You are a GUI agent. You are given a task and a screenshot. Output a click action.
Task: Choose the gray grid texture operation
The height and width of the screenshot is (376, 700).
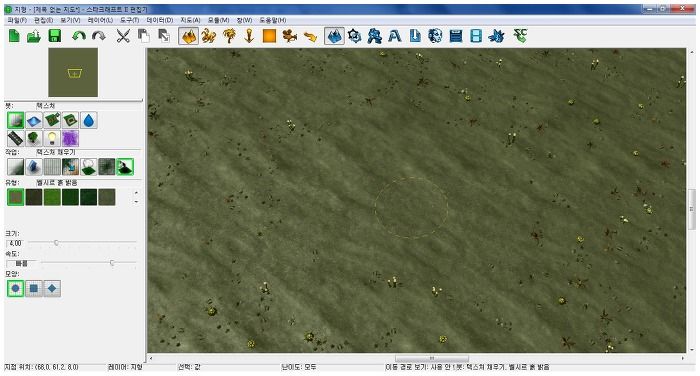52,167
